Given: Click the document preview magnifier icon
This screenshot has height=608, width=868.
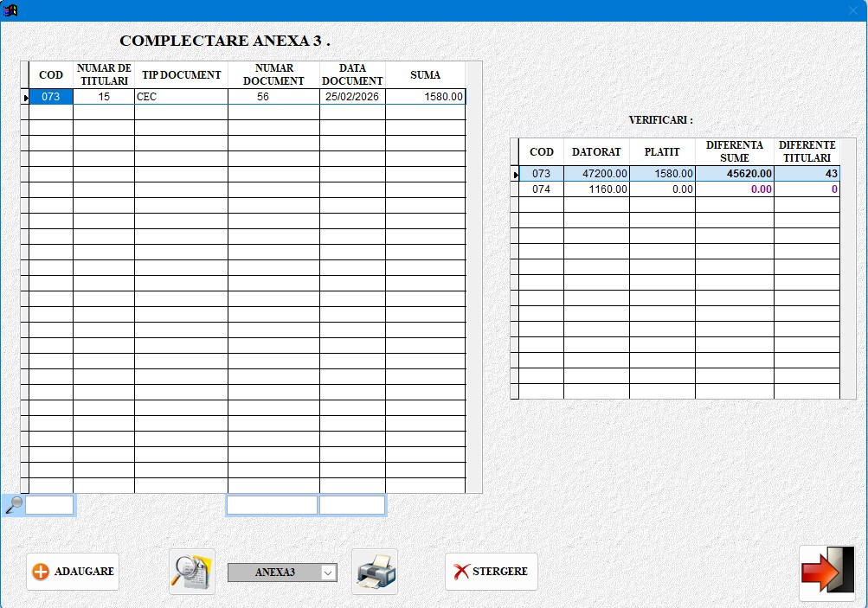Looking at the screenshot, I should [x=191, y=571].
